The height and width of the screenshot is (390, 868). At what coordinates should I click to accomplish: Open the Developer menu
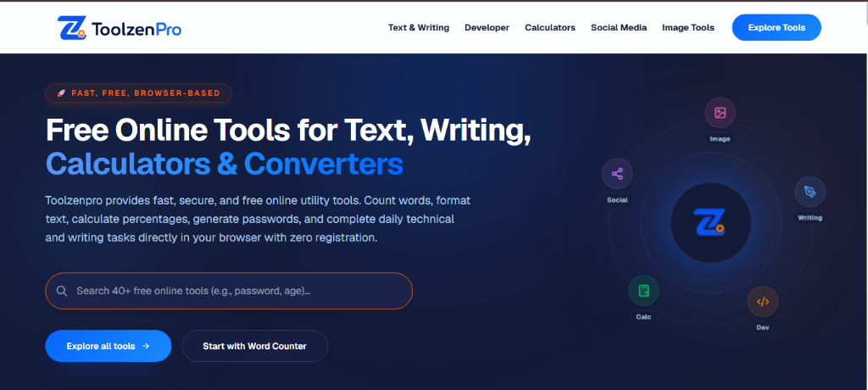[487, 28]
